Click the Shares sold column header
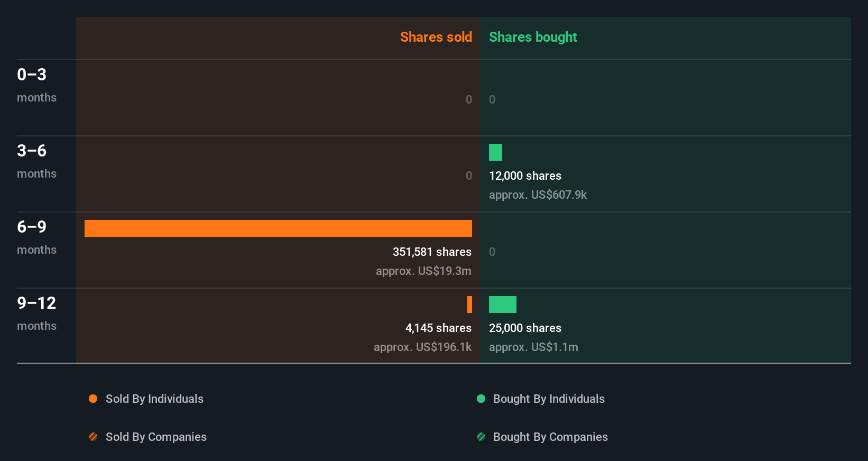Image resolution: width=868 pixels, height=461 pixels. pos(436,37)
